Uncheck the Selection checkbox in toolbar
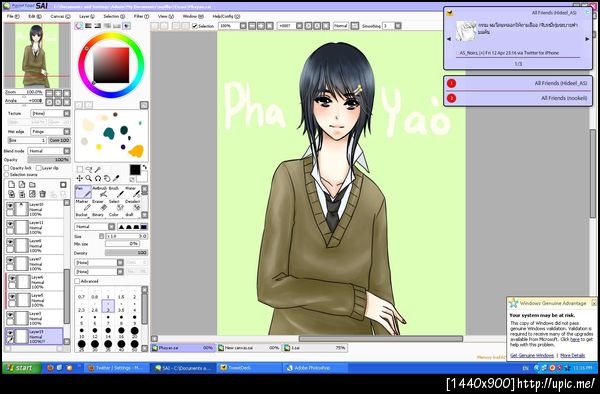The image size is (600, 394). 194,26
